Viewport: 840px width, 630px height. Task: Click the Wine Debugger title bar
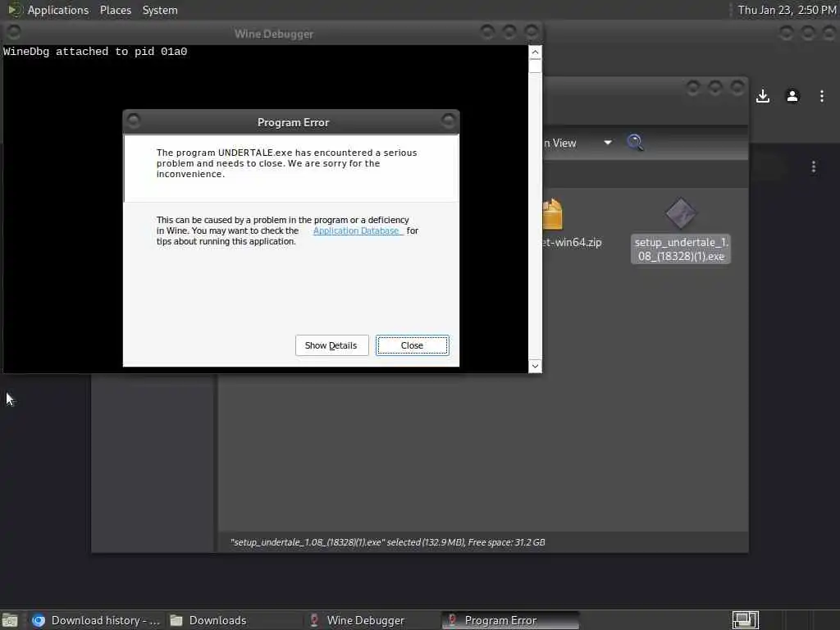pyautogui.click(x=273, y=33)
